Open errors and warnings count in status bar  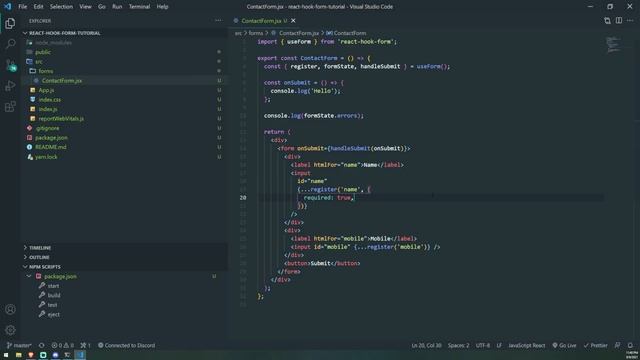[62, 345]
